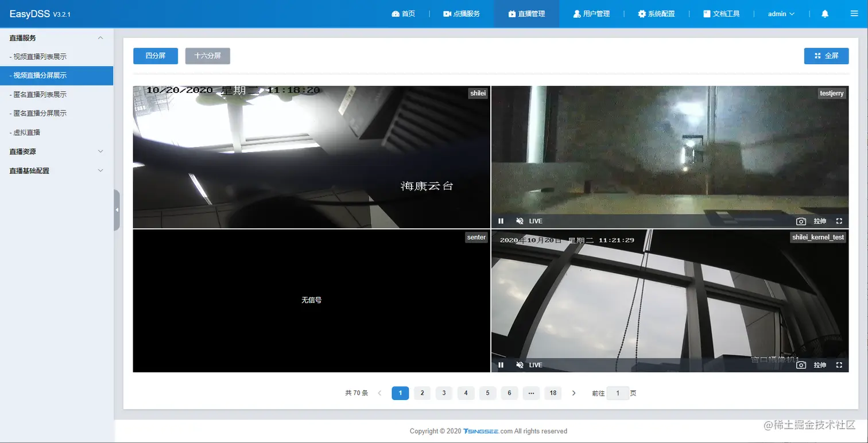Switch to 系统配置 in the top navigation

[x=657, y=13]
